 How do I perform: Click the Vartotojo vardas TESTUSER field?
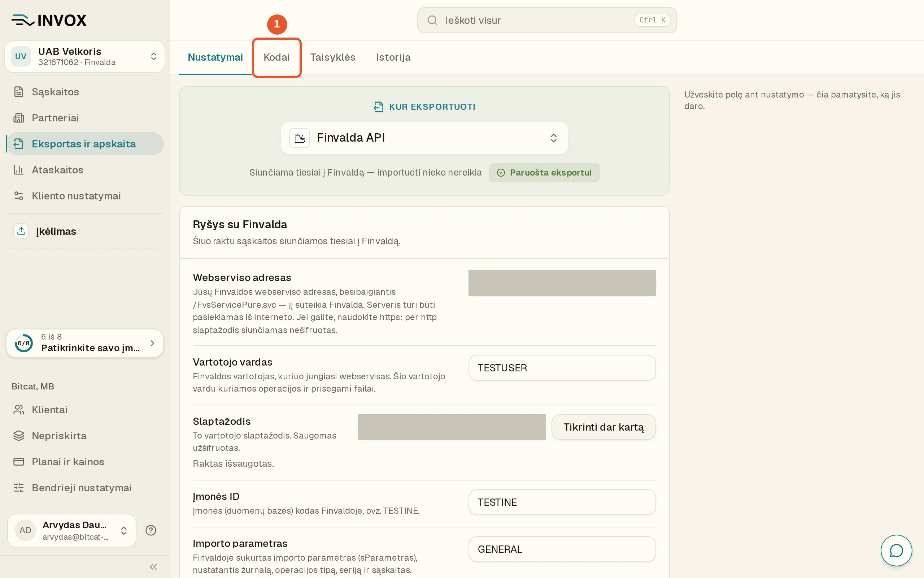562,368
